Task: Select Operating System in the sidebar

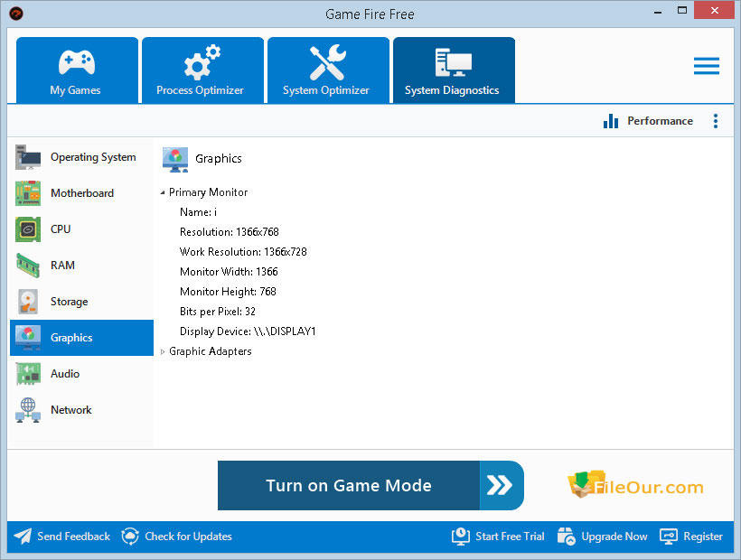Action: [81, 157]
